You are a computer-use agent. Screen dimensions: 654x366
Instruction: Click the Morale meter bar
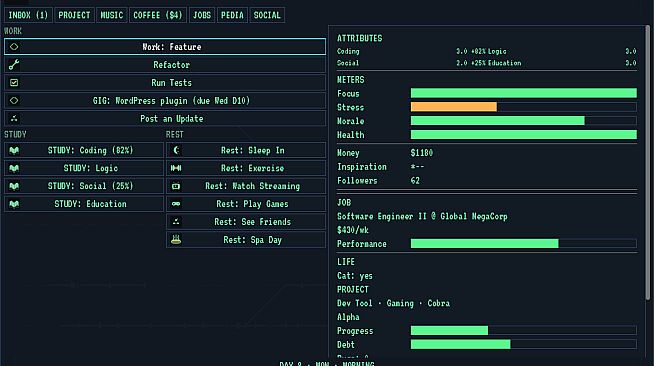click(x=523, y=120)
